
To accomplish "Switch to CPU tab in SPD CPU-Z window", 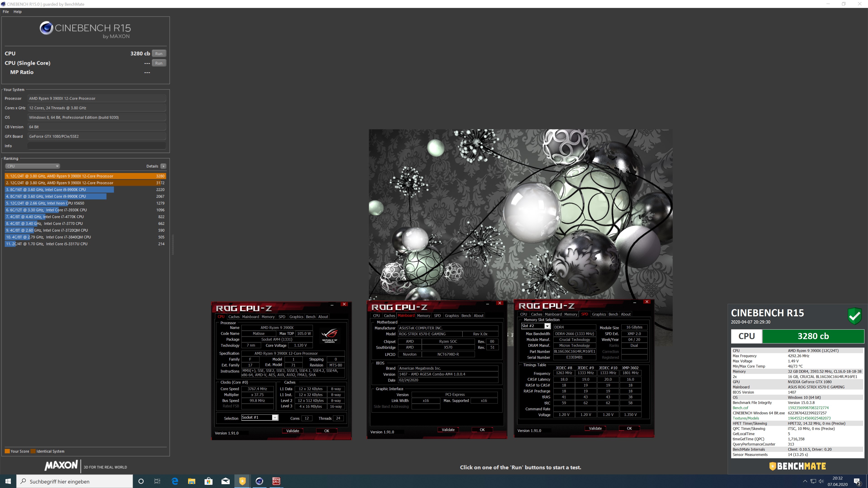I will [x=523, y=314].
